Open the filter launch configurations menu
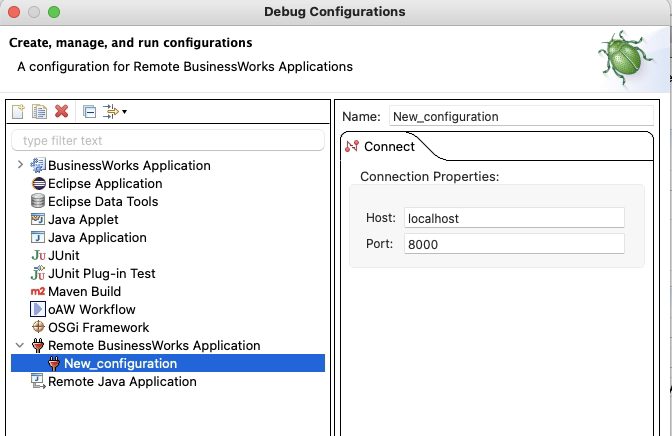The height and width of the screenshot is (436, 672). point(114,111)
